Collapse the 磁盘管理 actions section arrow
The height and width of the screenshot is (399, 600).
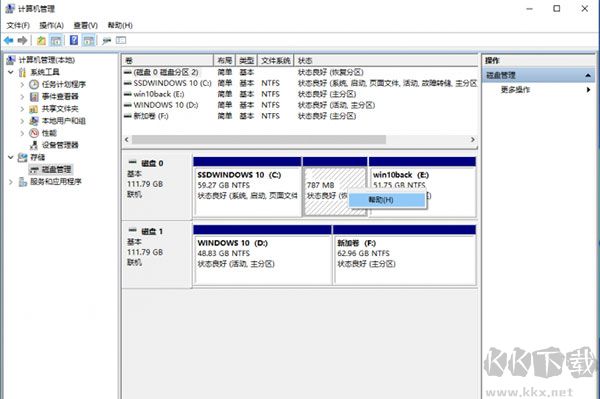point(588,75)
